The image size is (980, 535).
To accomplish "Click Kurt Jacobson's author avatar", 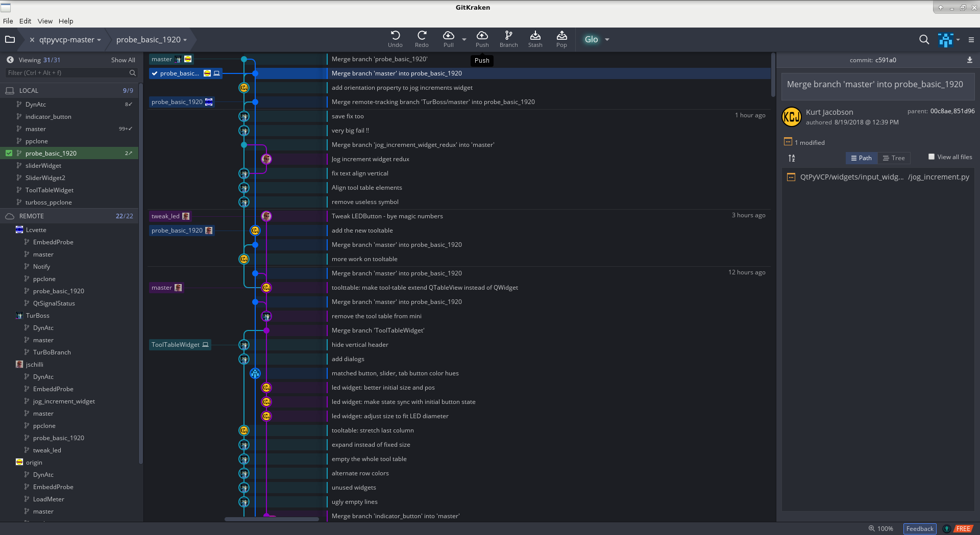I will click(x=792, y=117).
